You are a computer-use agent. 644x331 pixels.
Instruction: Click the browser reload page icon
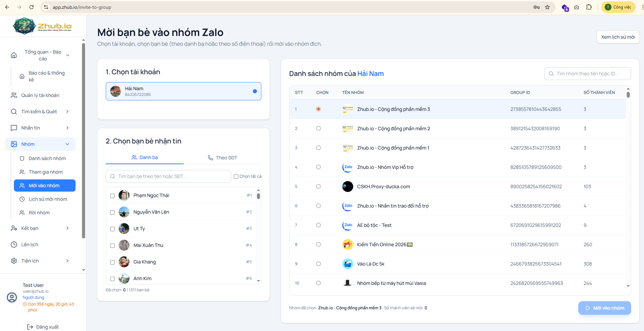tap(32, 7)
